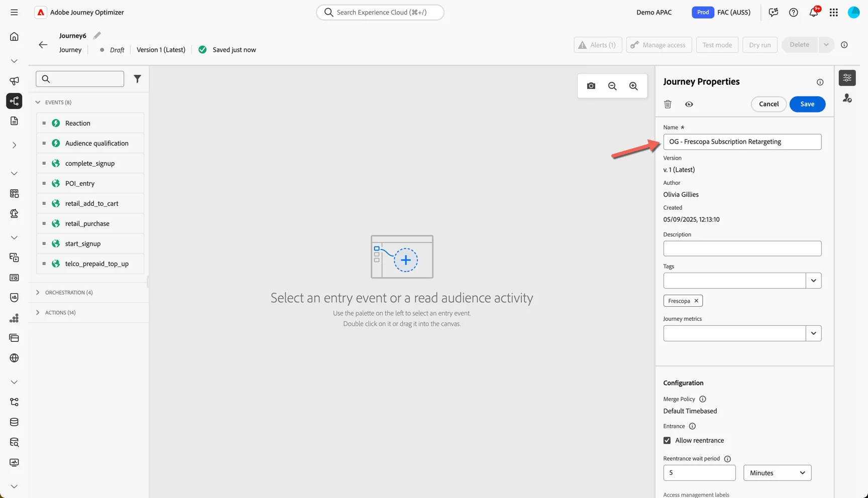Screen dimensions: 868x498
Task: Edit journey name with pencil icon
Action: click(x=97, y=35)
